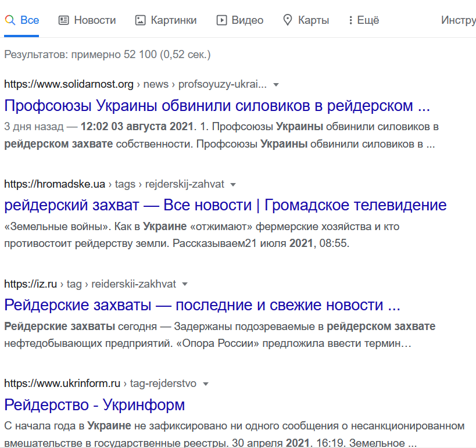Click the newspaper icon for Новости
The image size is (476, 448).
63,20
